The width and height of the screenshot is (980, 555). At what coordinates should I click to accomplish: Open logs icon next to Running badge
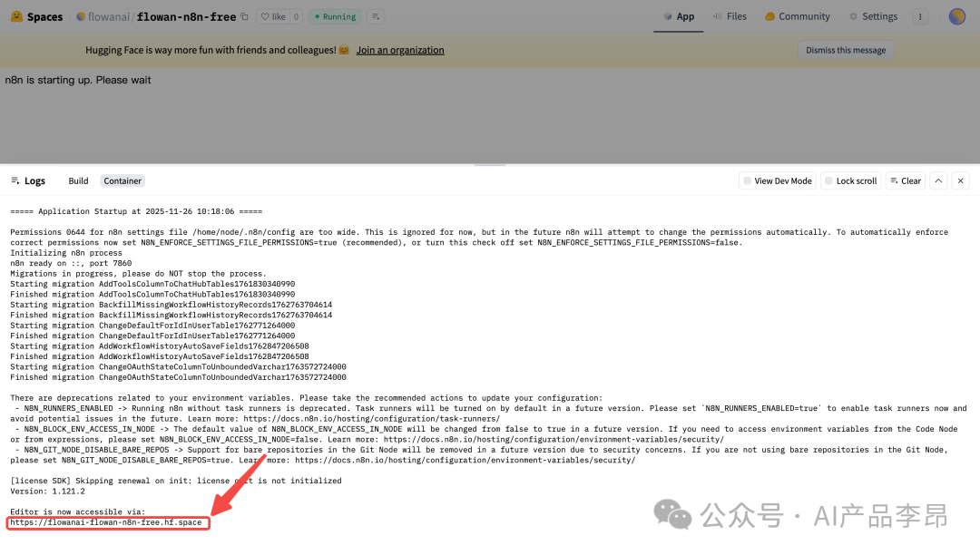(x=376, y=17)
